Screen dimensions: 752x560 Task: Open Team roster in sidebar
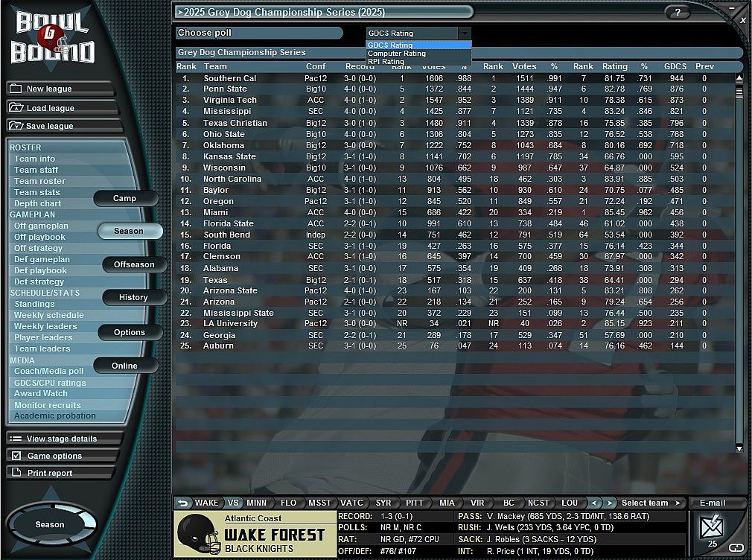[39, 181]
